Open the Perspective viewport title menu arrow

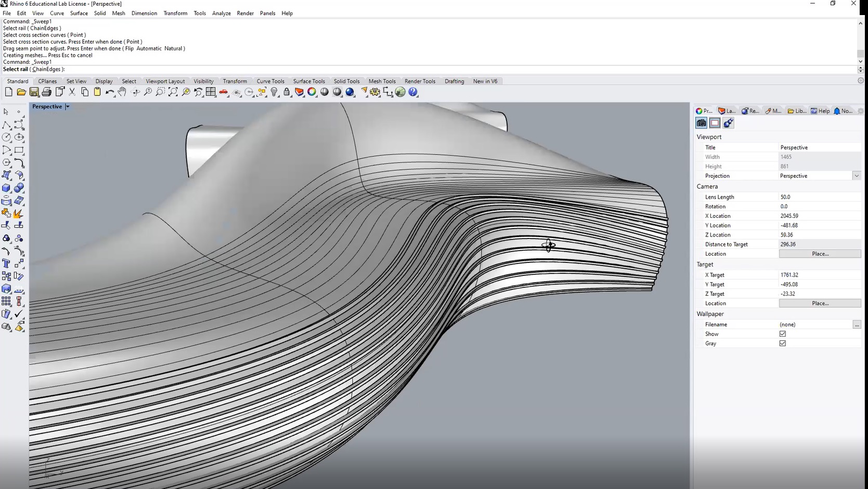click(x=68, y=107)
